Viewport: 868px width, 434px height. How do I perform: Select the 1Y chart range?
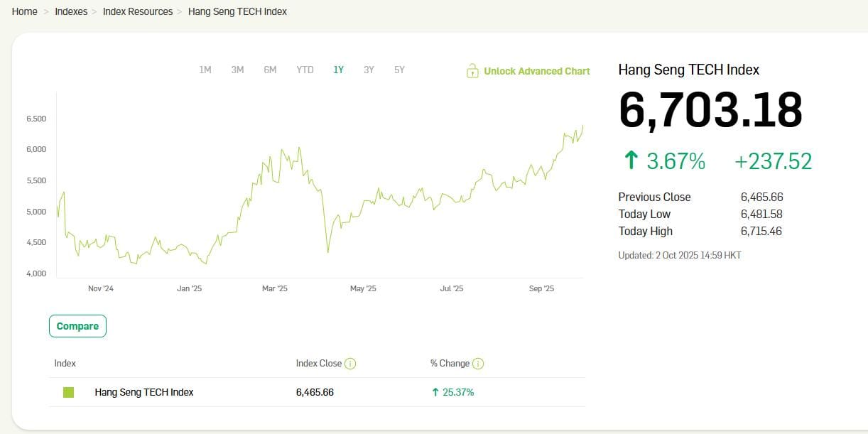coord(338,70)
